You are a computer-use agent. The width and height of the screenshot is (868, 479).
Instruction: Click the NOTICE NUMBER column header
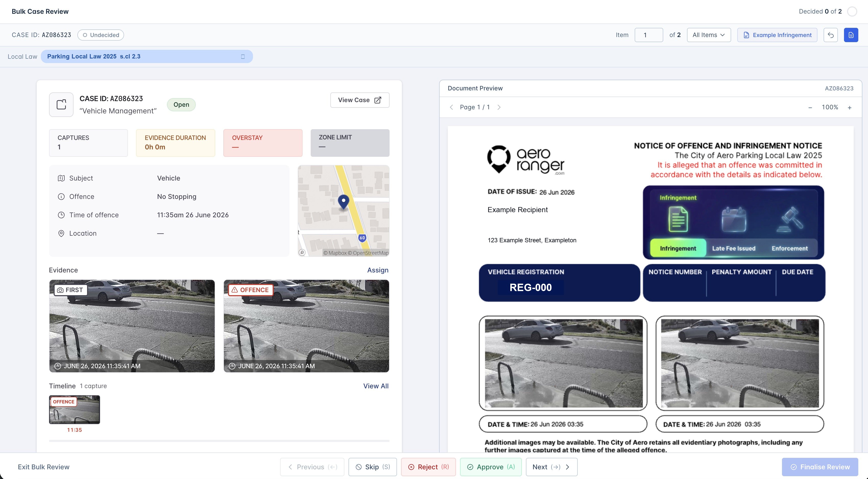pyautogui.click(x=675, y=272)
